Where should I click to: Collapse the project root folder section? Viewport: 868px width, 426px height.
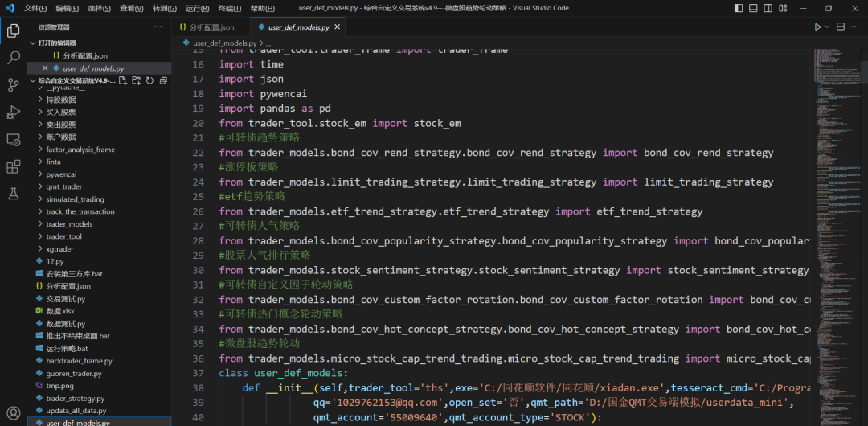point(72,81)
